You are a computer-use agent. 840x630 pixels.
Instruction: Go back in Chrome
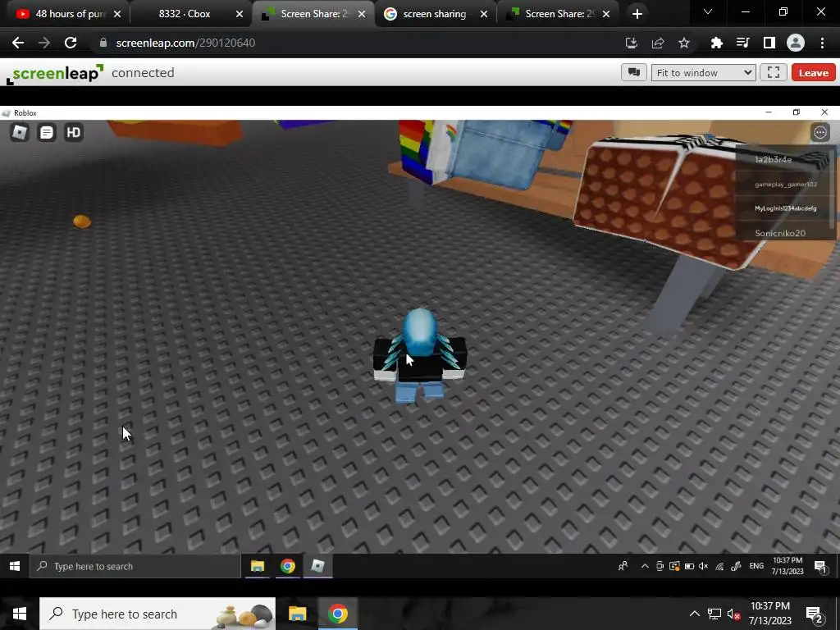tap(18, 43)
